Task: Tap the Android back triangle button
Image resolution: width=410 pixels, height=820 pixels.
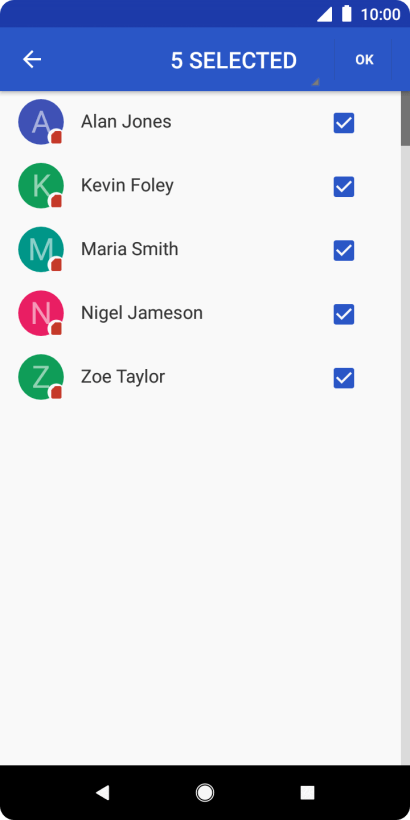Action: pos(102,793)
